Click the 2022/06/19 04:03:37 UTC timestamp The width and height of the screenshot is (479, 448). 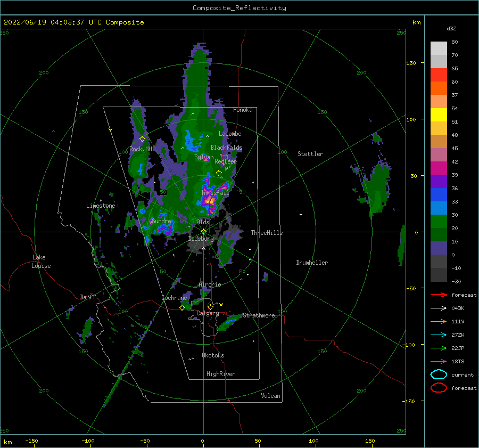[x=46, y=22]
